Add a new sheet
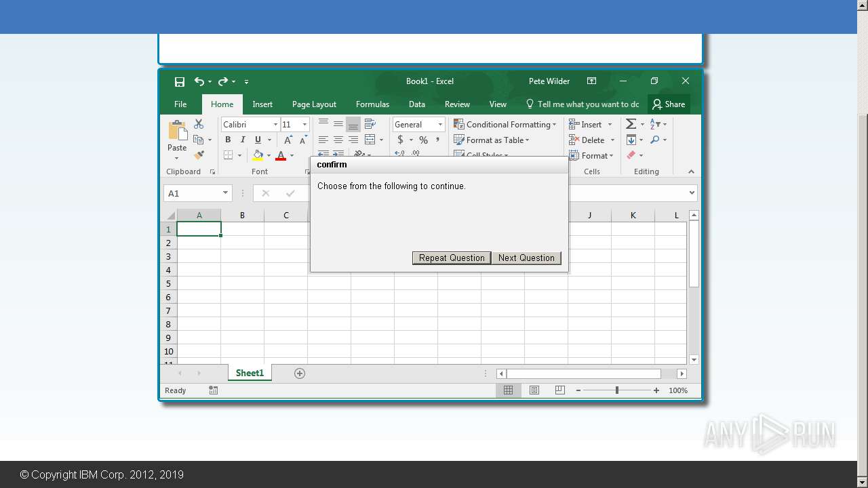 [300, 373]
